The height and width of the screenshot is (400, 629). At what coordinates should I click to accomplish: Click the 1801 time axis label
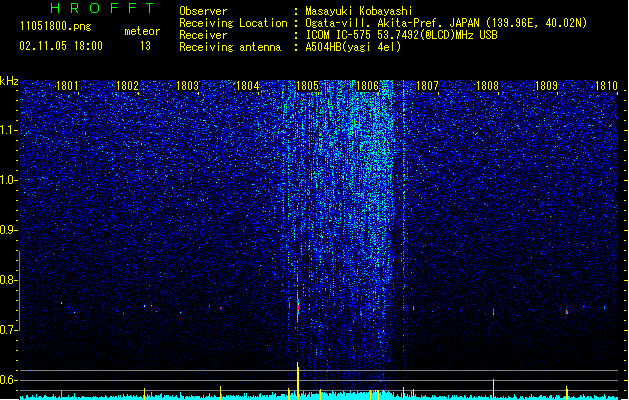tap(67, 85)
